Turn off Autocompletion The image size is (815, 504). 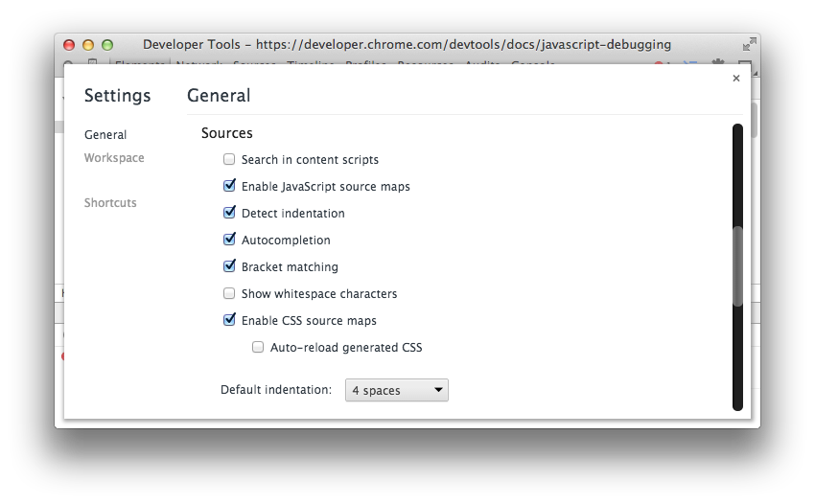229,241
